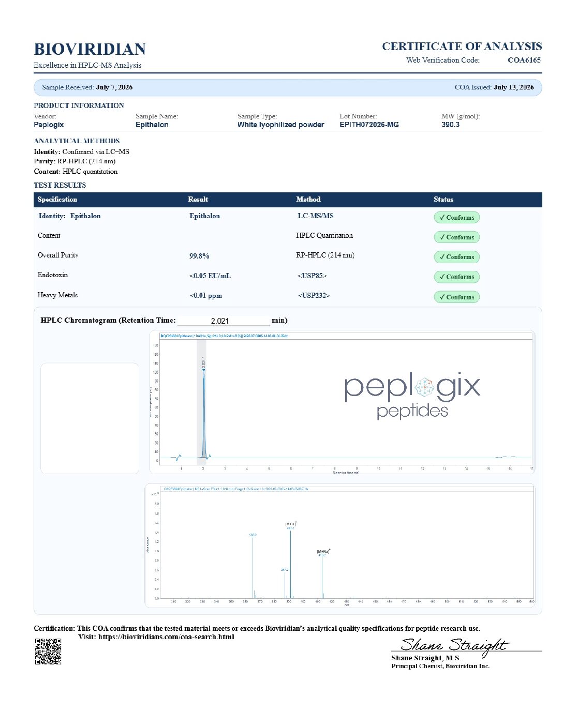Click the 'Result' column header

(198, 200)
